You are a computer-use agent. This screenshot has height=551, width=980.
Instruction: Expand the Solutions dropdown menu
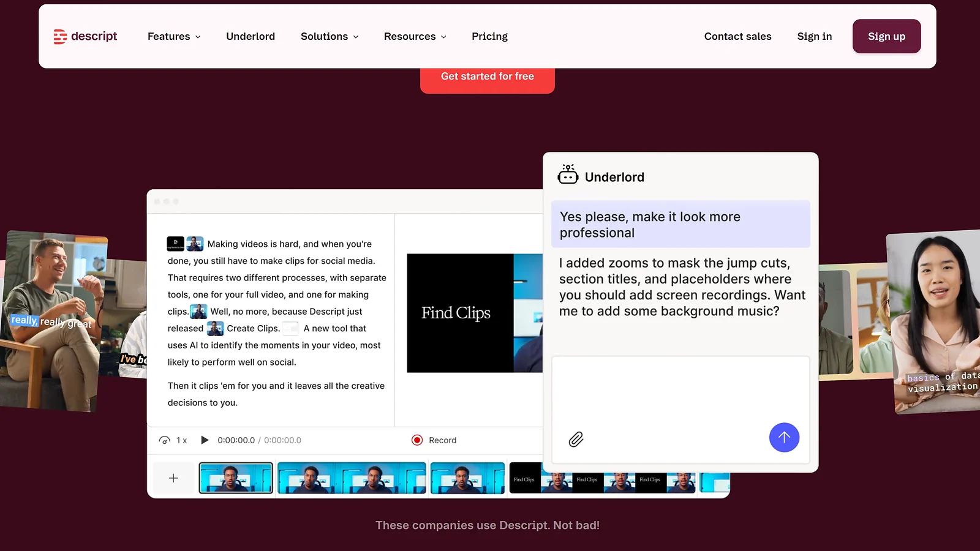tap(330, 37)
